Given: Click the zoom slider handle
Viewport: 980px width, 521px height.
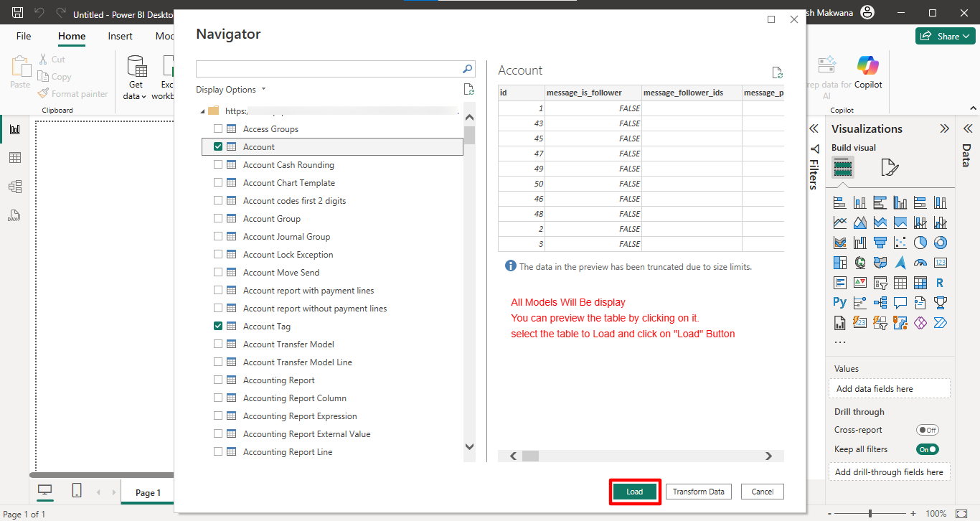Looking at the screenshot, I should tap(870, 514).
